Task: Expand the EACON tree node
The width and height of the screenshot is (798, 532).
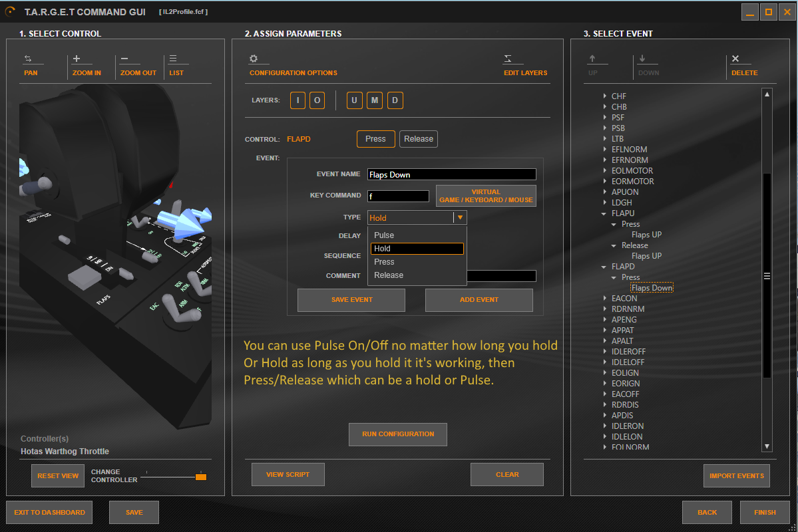Action: coord(604,298)
